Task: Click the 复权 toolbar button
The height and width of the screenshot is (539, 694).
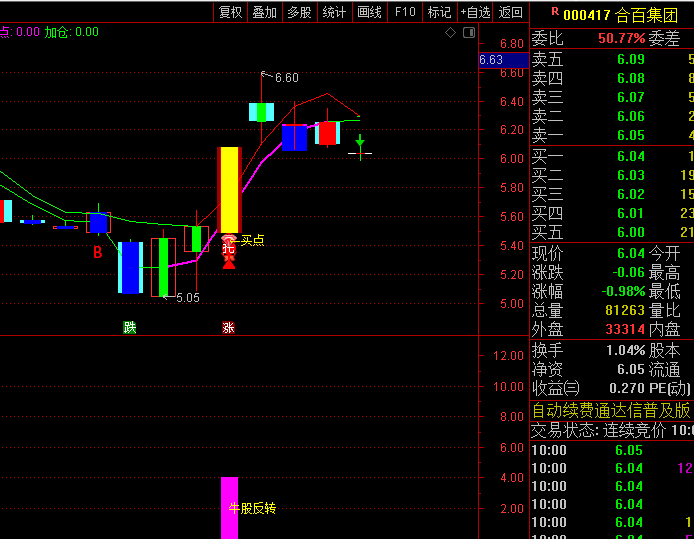Action: click(x=231, y=12)
